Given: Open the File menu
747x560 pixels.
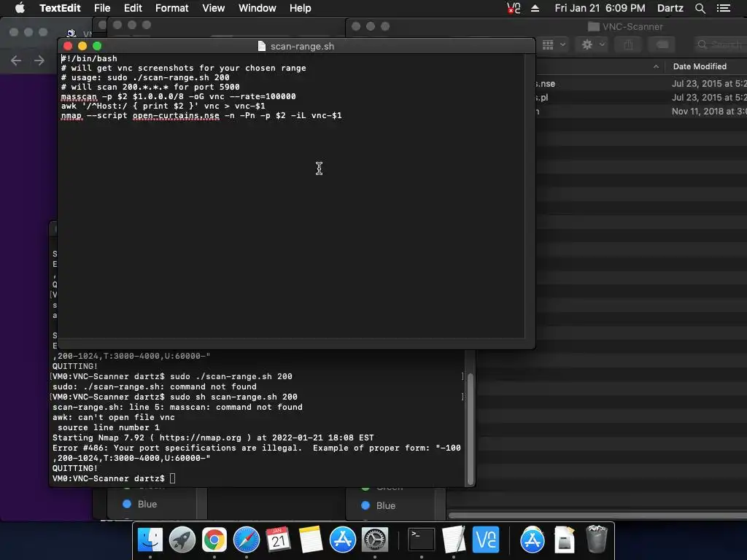Looking at the screenshot, I should (102, 8).
